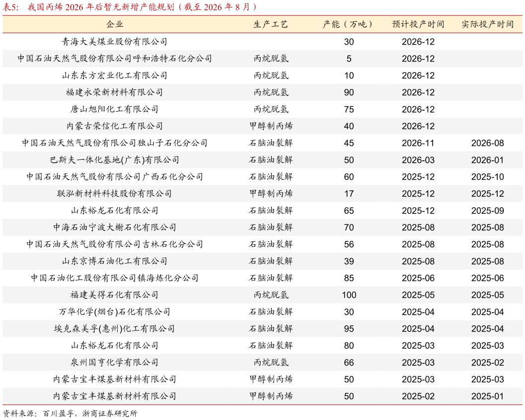Screen dimensions: 525x420
Task: Select the '泉州国亨化学有限公司' cell
Action: 115,362
